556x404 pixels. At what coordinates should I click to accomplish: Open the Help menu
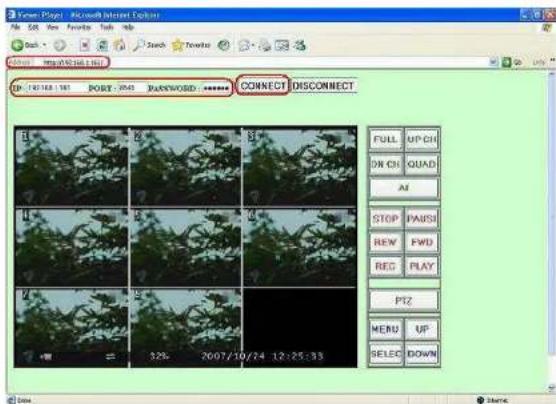pos(128,27)
